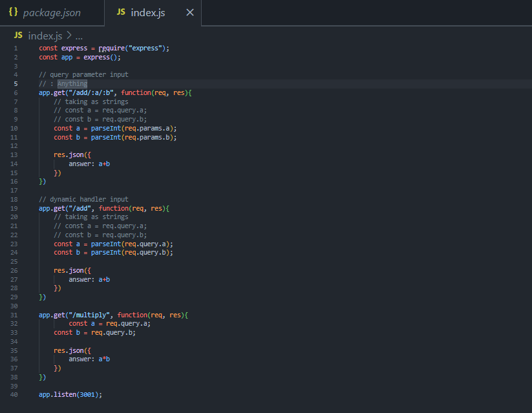Click parseInt(req.query.b) on line 24
Image resolution: width=532 pixels, height=413 pixels.
tap(131, 253)
